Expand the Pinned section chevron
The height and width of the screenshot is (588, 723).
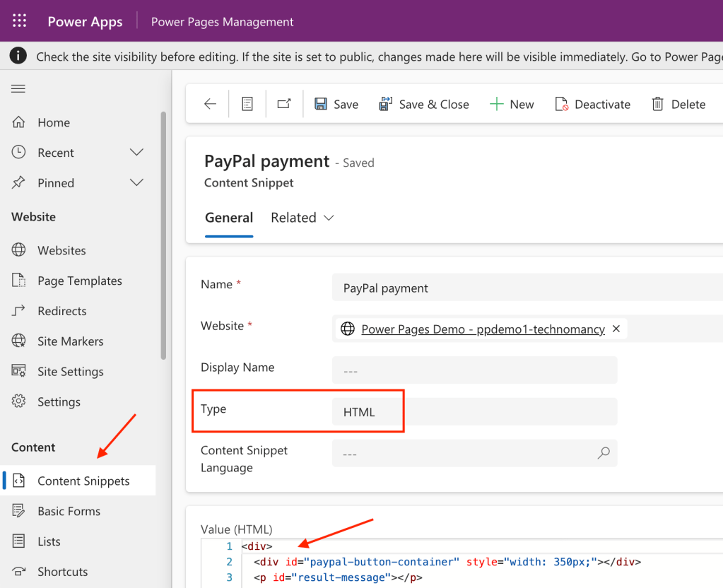pyautogui.click(x=137, y=183)
